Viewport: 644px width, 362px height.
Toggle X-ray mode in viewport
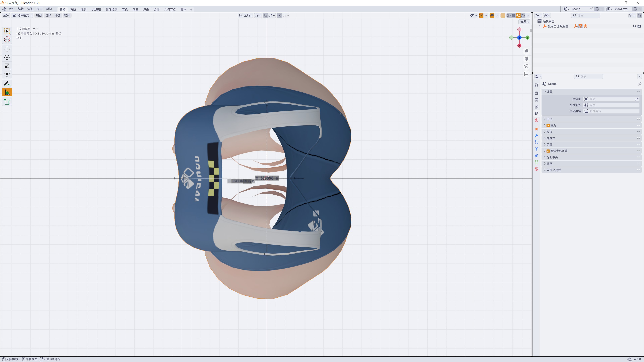(x=503, y=15)
